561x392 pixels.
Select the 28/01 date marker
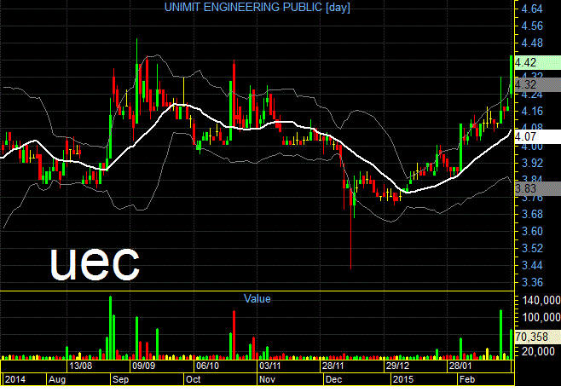pos(460,366)
